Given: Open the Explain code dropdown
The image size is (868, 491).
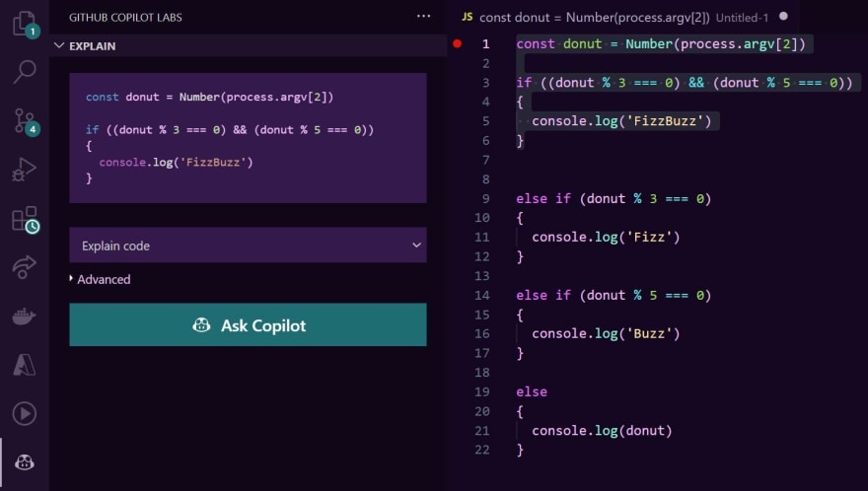Looking at the screenshot, I should (x=248, y=245).
